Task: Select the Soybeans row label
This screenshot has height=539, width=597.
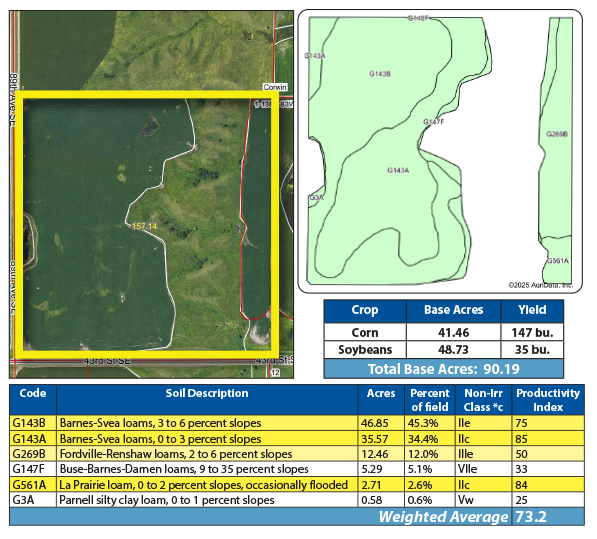Action: coord(365,350)
